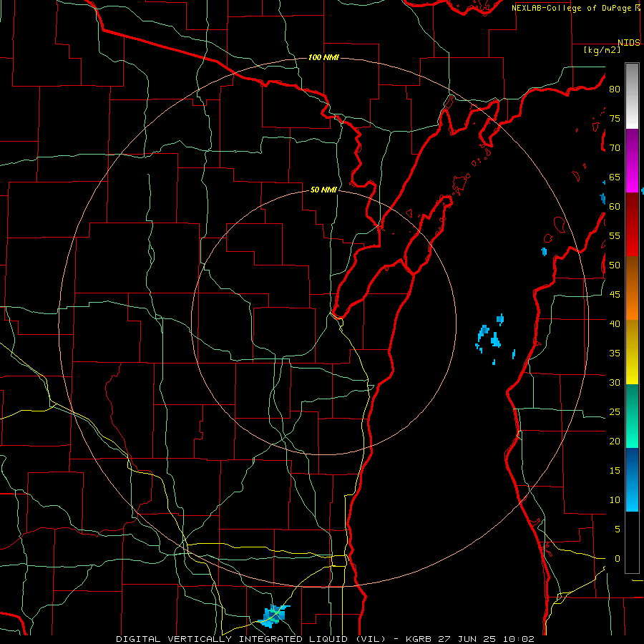Pick the white-grey top segment of color bar
The width and height of the screenshot is (644, 644).
632,96
